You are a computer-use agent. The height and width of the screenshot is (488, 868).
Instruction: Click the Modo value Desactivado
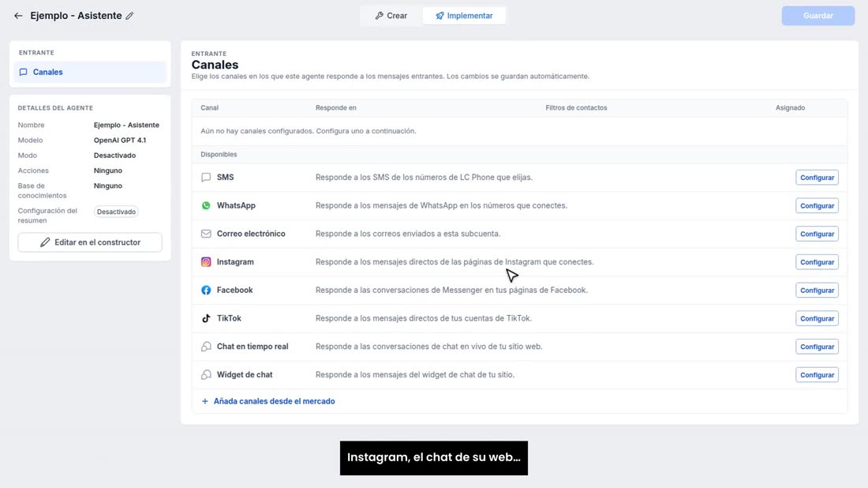[x=114, y=156]
